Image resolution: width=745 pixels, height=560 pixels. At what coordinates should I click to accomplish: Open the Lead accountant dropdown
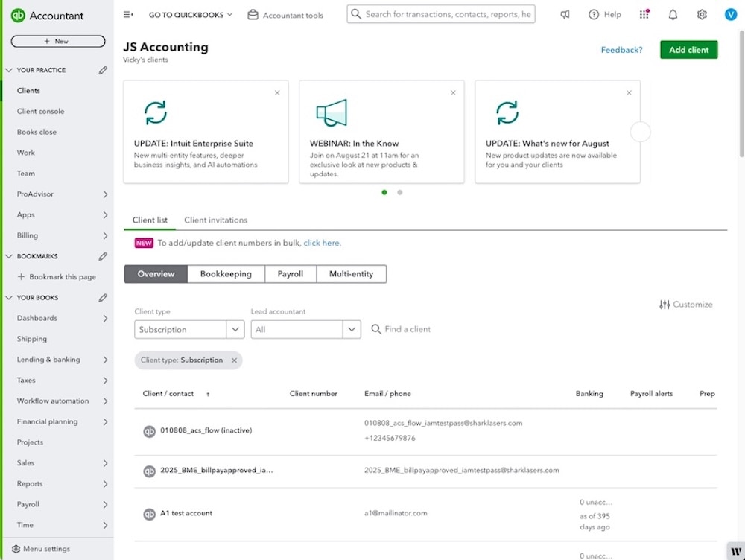click(x=305, y=328)
